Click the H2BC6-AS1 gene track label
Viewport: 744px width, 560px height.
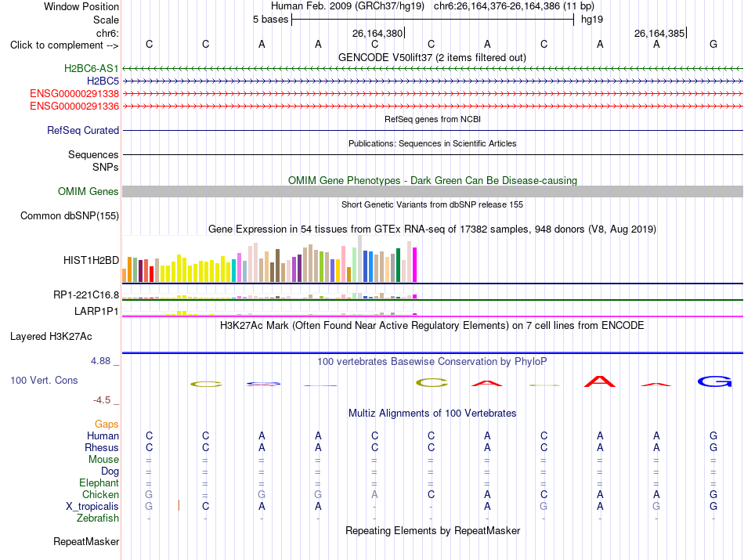pos(91,68)
